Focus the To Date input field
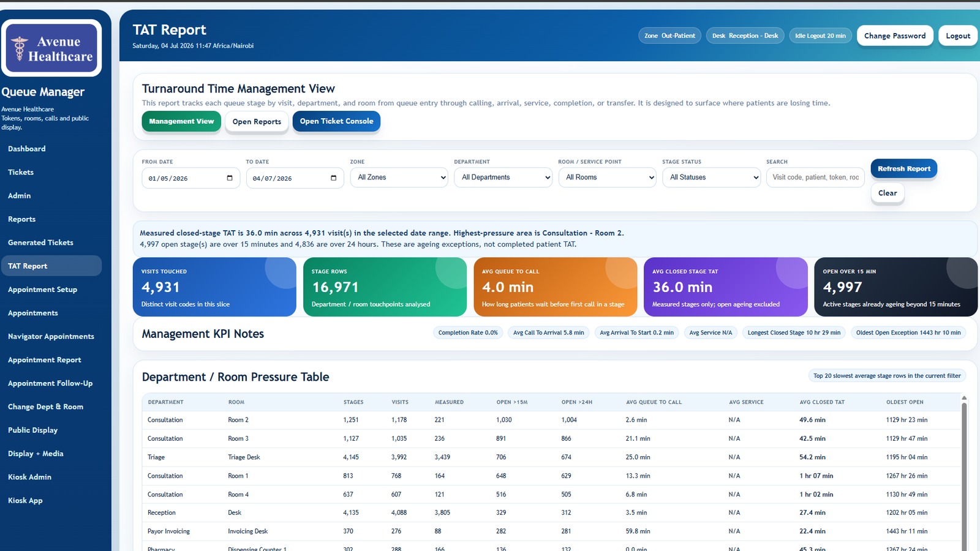 click(x=295, y=178)
